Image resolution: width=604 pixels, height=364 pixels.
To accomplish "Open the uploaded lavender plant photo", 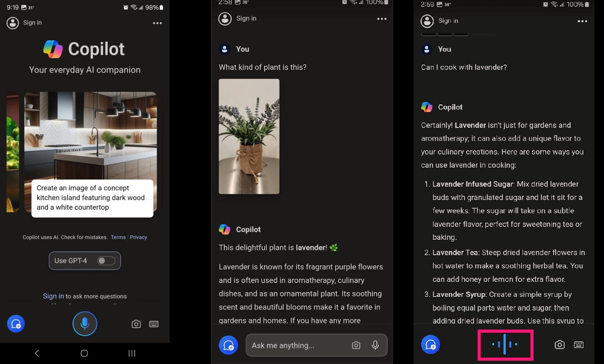I will pos(249,136).
